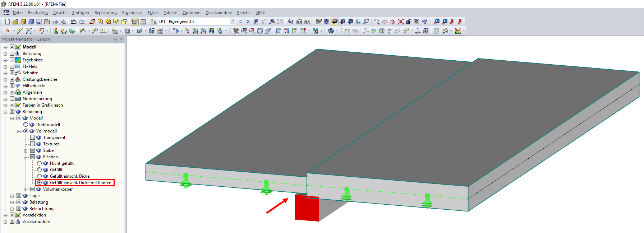Image resolution: width=644 pixels, height=233 pixels.
Task: Click the floppy disk Save icon
Action: tap(39, 22)
